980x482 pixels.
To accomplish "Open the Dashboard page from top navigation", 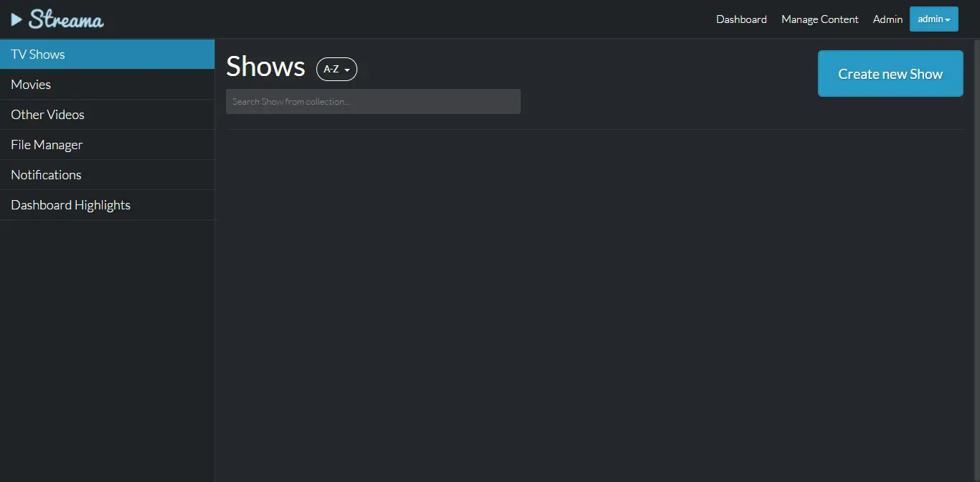I will tap(741, 19).
